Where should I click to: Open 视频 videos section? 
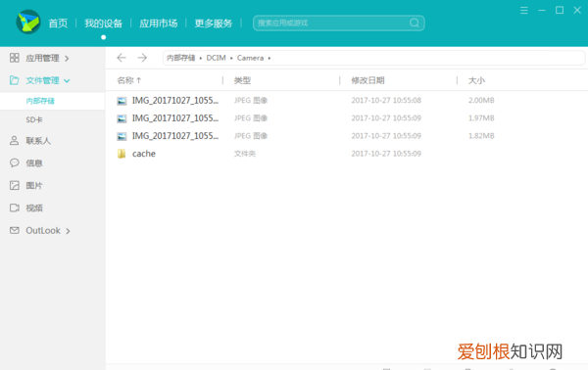tap(34, 208)
